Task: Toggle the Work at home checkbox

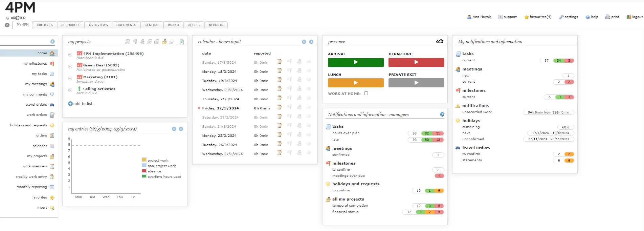Action: (366, 93)
